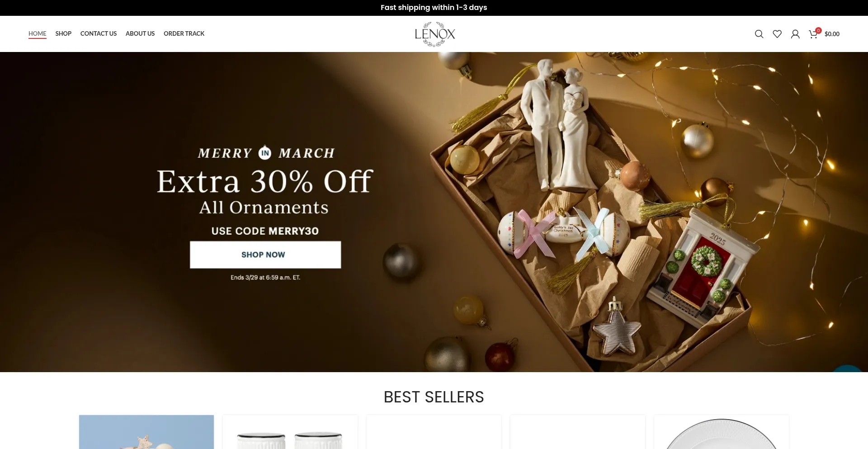Click the Fast shipping announcement bar

tap(434, 8)
